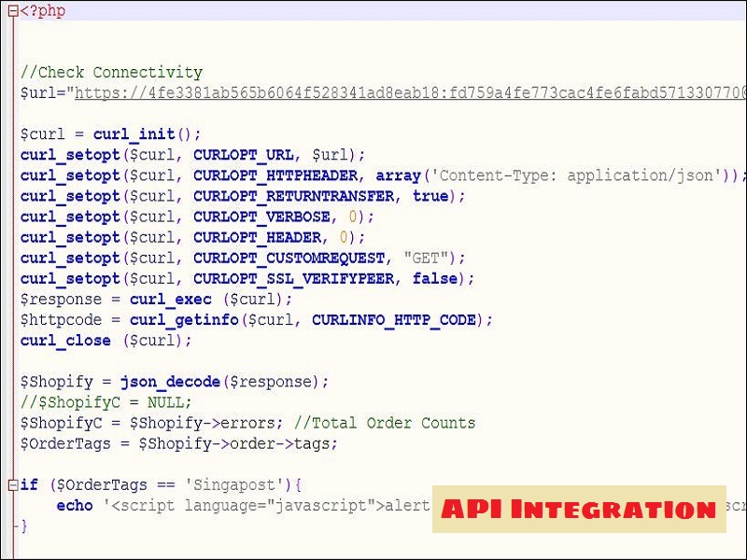Click the CURLOPT_CUSTOMREQUEST constant
This screenshot has width=747, height=560.
pyautogui.click(x=289, y=258)
